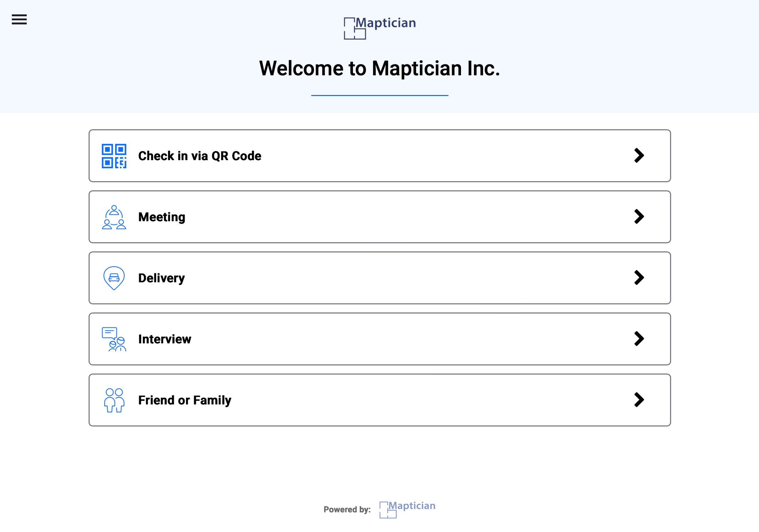Click the Friend or Family icon
Viewport: 759px width, 532px height.
point(114,400)
